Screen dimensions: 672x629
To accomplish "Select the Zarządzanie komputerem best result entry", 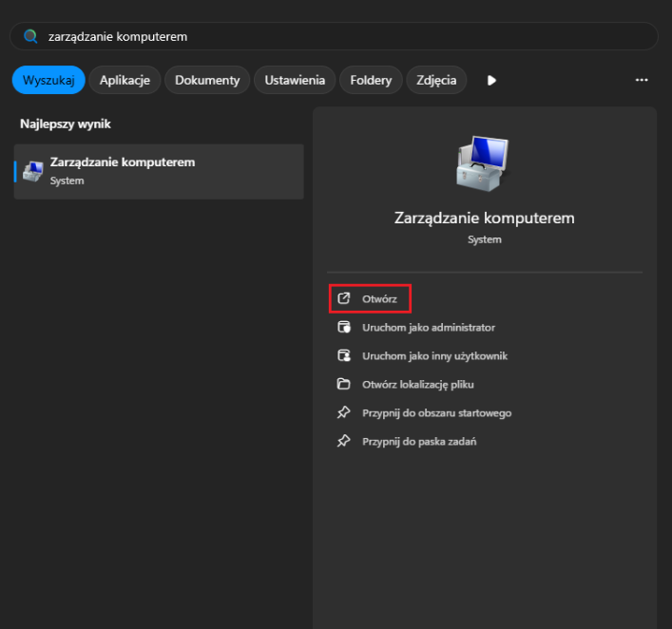I will (x=159, y=171).
